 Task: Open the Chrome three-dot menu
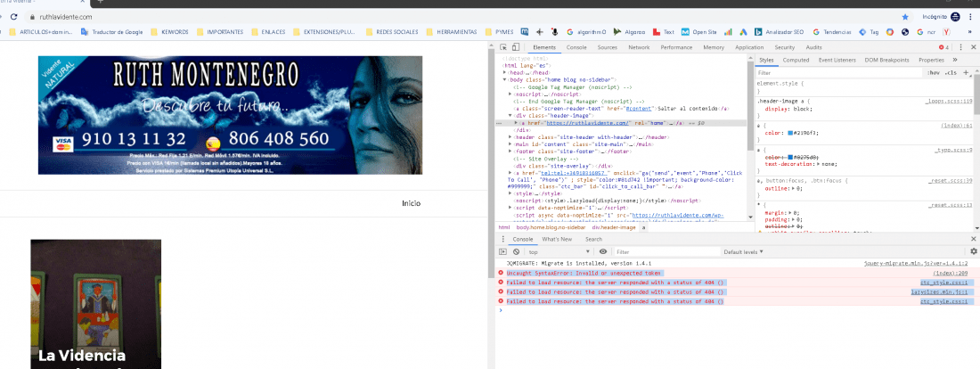(972, 17)
